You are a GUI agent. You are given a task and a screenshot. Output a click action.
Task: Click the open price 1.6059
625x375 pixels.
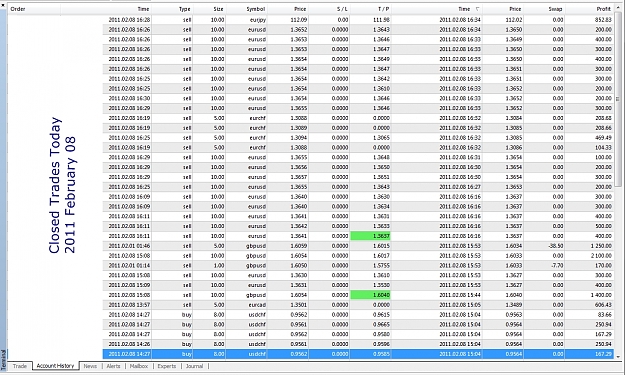[x=298, y=246]
